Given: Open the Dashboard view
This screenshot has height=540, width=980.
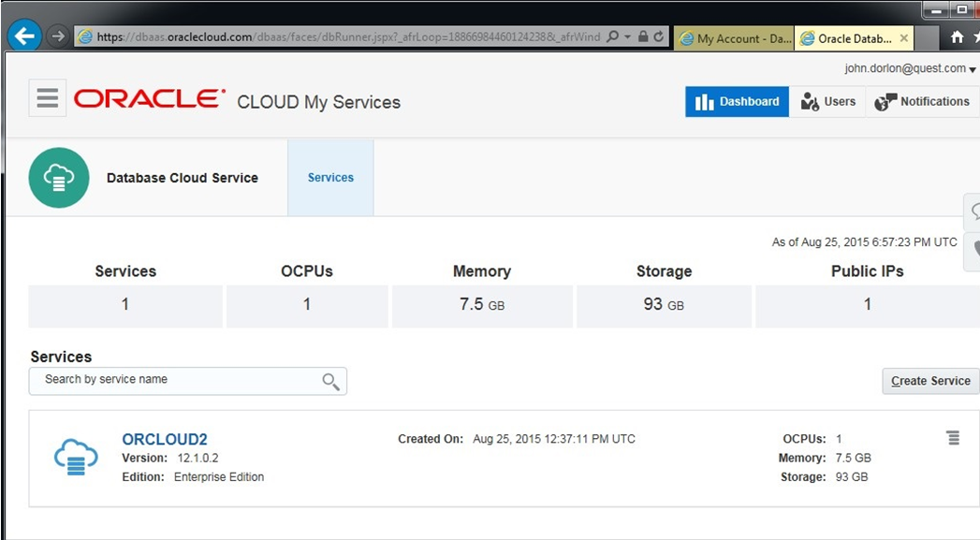Looking at the screenshot, I should point(737,101).
